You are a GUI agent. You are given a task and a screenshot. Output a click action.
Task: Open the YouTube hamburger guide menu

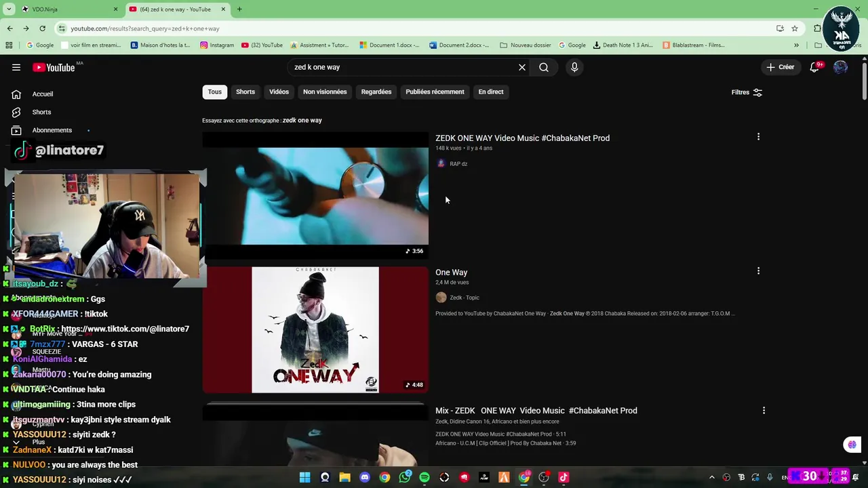point(16,67)
